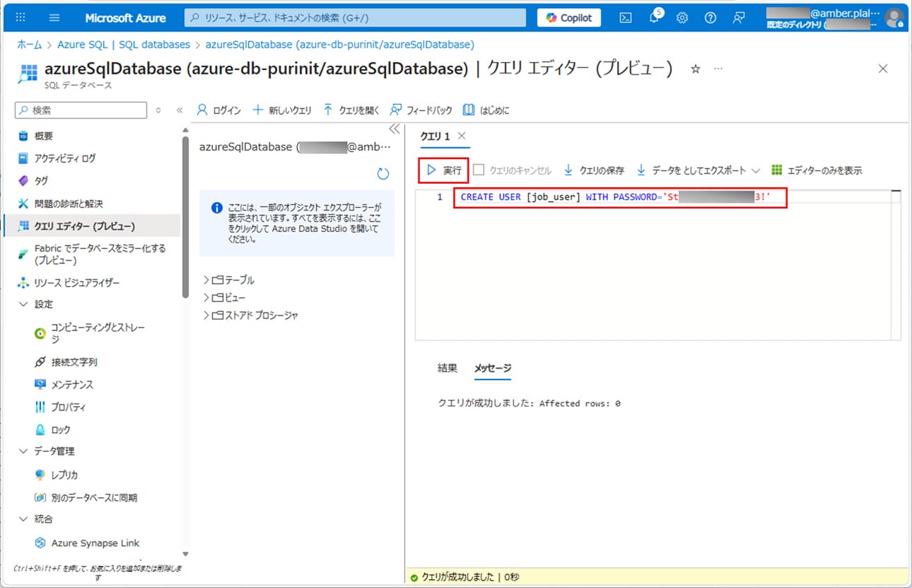
Task: Collapse the 設定 section in sidebar
Action: [x=23, y=304]
